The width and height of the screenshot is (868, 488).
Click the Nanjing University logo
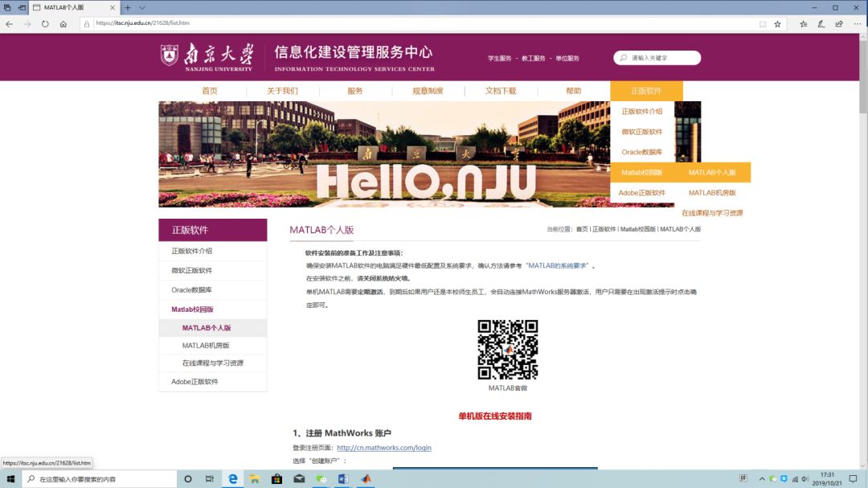coord(207,57)
